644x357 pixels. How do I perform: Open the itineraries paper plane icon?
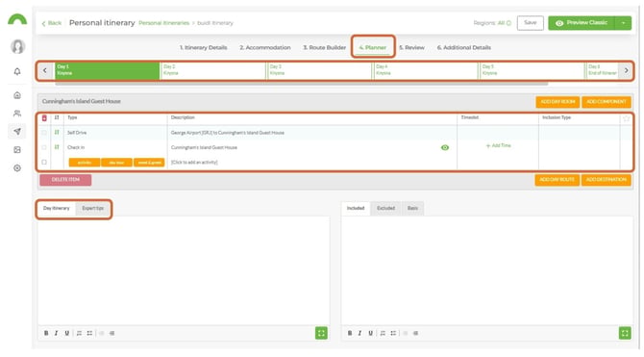point(17,131)
